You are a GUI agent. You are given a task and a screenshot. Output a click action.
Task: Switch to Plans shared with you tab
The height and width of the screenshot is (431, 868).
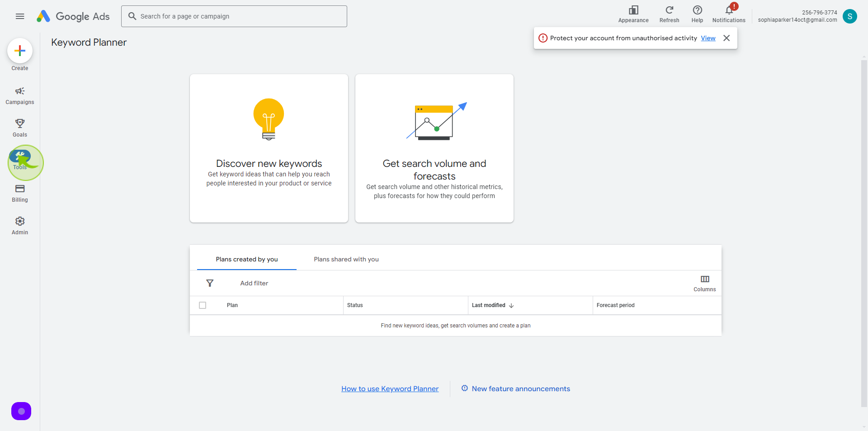tap(346, 259)
